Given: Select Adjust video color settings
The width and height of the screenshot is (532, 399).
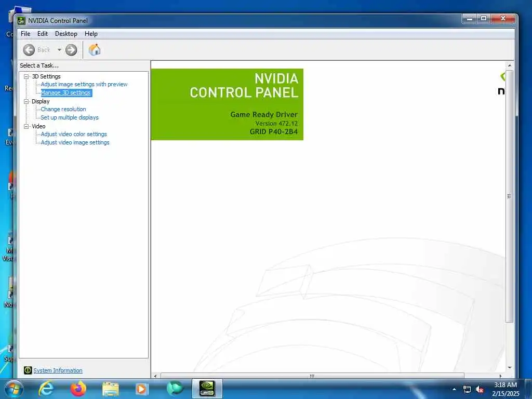Looking at the screenshot, I should 74,134.
